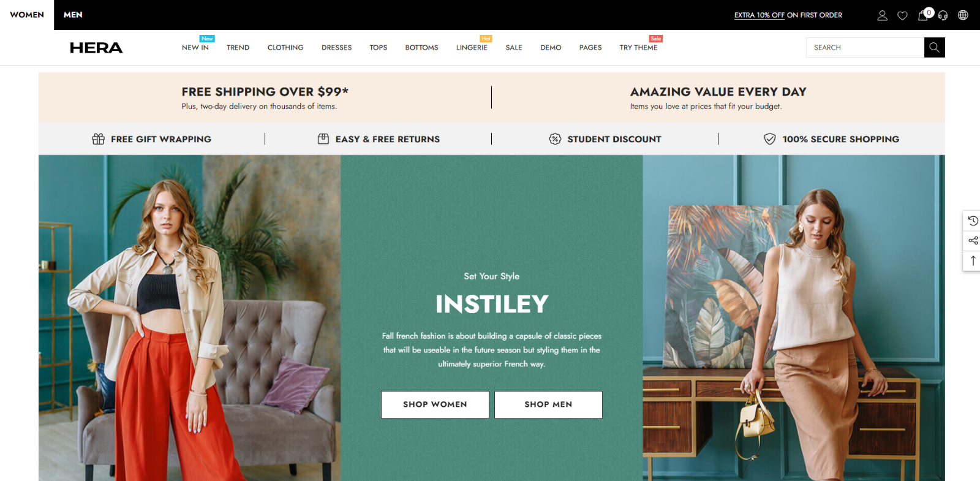The image size is (980, 481).
Task: Switch to the MEN tab
Action: (x=73, y=15)
